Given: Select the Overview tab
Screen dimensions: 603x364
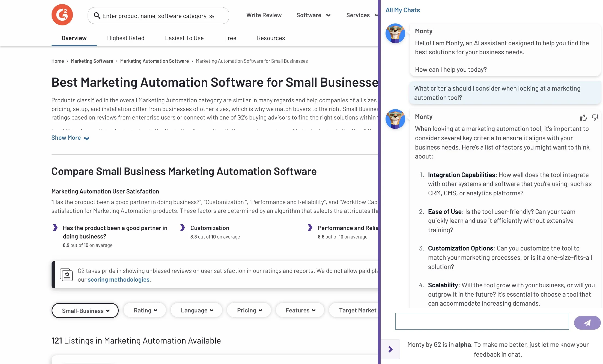Looking at the screenshot, I should [74, 38].
